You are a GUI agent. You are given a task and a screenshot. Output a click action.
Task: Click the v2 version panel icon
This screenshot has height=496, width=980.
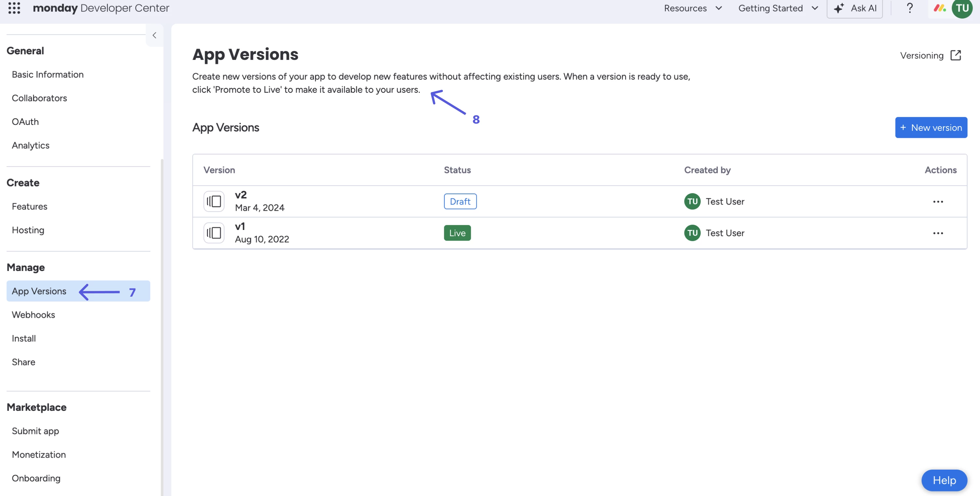214,201
